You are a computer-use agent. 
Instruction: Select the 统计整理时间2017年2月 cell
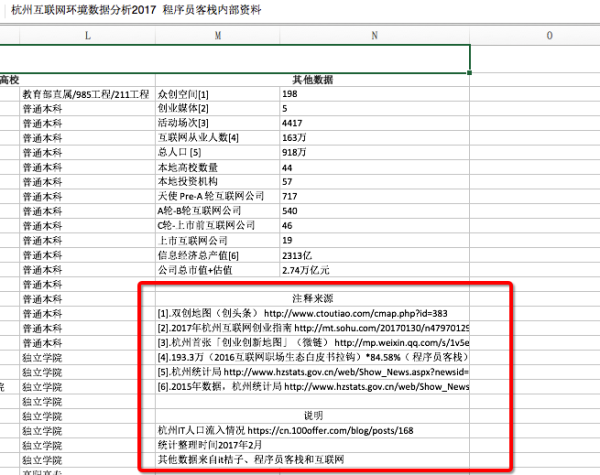coord(313,445)
